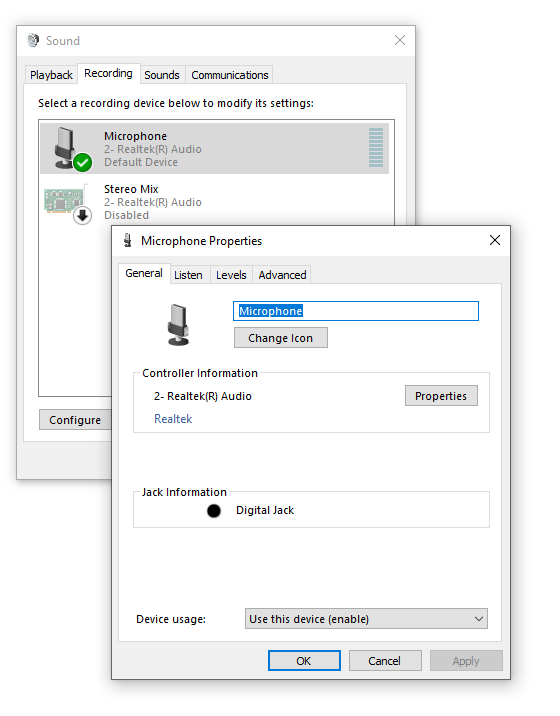Go to the Advanced tab

tap(282, 275)
